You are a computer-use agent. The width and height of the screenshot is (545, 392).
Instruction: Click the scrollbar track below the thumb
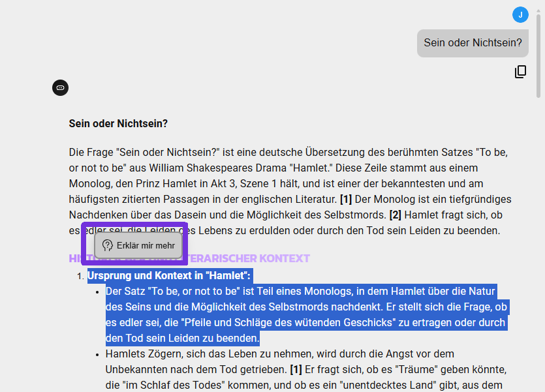pyautogui.click(x=539, y=261)
